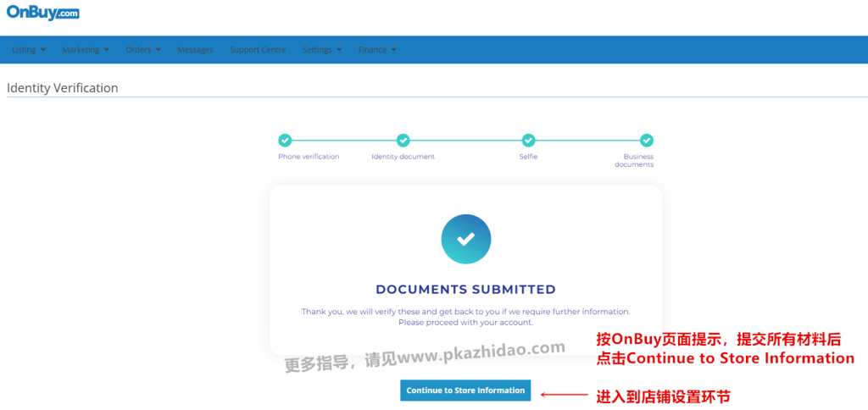The height and width of the screenshot is (410, 868).
Task: Click the OnBuy.com logo
Action: pos(43,13)
